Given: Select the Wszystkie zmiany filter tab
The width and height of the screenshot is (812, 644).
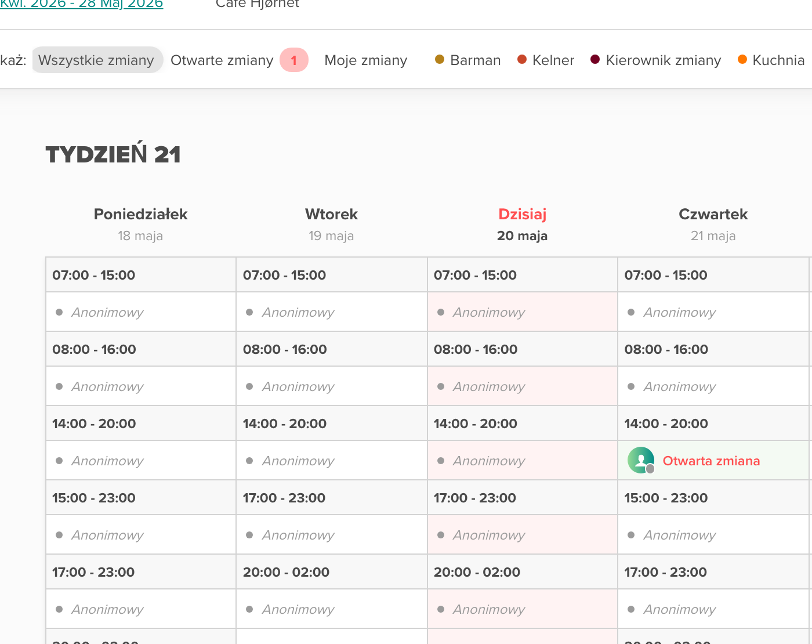Looking at the screenshot, I should (x=97, y=60).
